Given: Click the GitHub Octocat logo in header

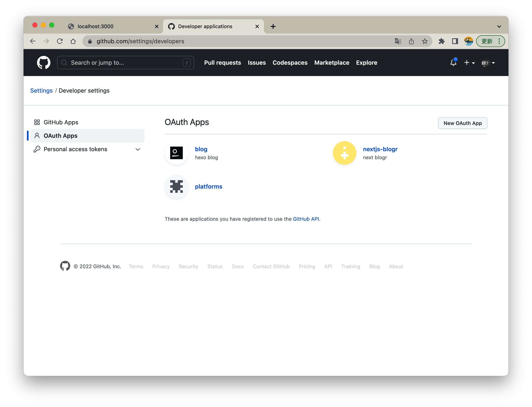Looking at the screenshot, I should (x=44, y=63).
